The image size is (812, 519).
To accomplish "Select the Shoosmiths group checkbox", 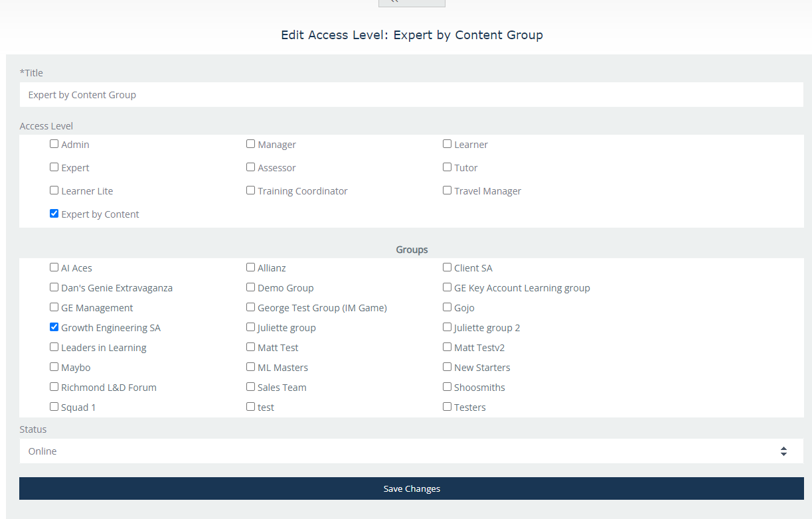I will coord(447,387).
